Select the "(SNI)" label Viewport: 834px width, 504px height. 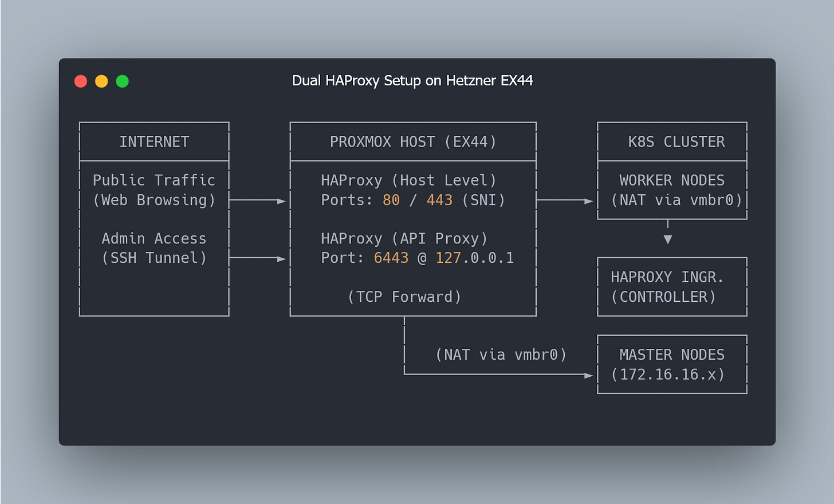point(483,200)
